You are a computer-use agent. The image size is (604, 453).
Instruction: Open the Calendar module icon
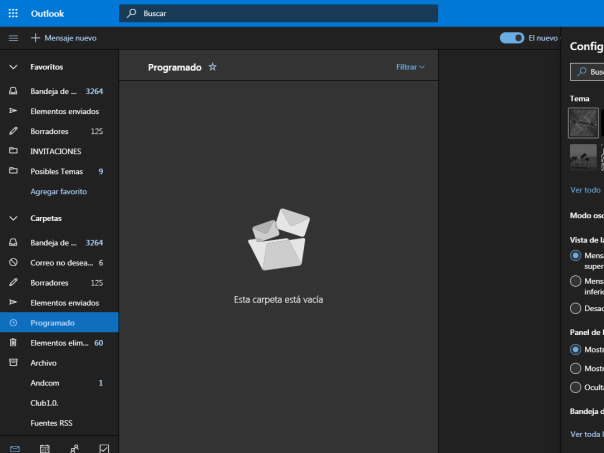pos(44,449)
